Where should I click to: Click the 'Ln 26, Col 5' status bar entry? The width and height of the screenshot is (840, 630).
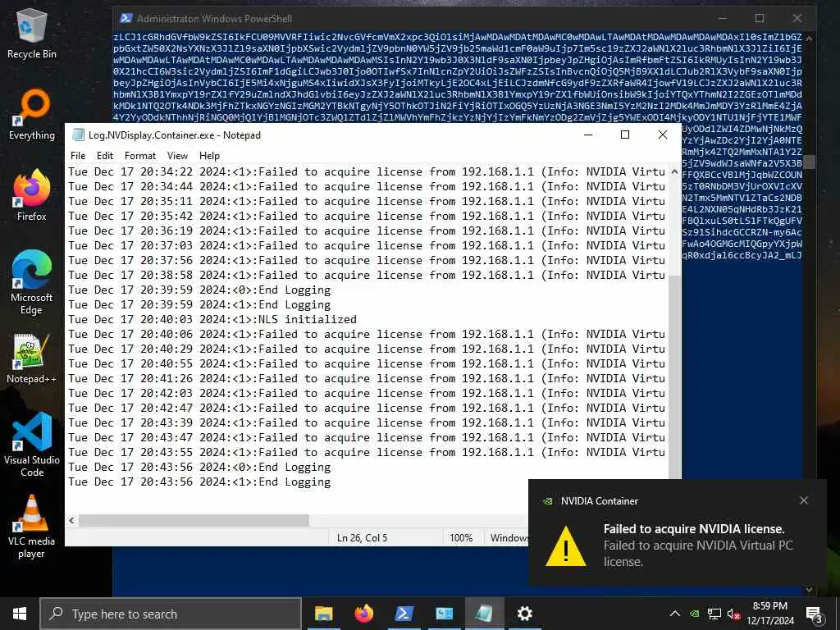click(362, 538)
